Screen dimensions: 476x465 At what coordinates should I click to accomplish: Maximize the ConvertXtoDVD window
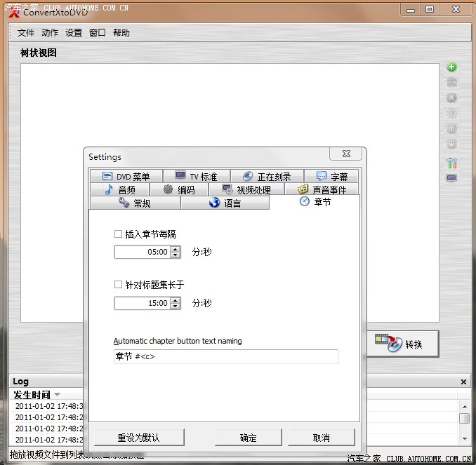pyautogui.click(x=429, y=9)
